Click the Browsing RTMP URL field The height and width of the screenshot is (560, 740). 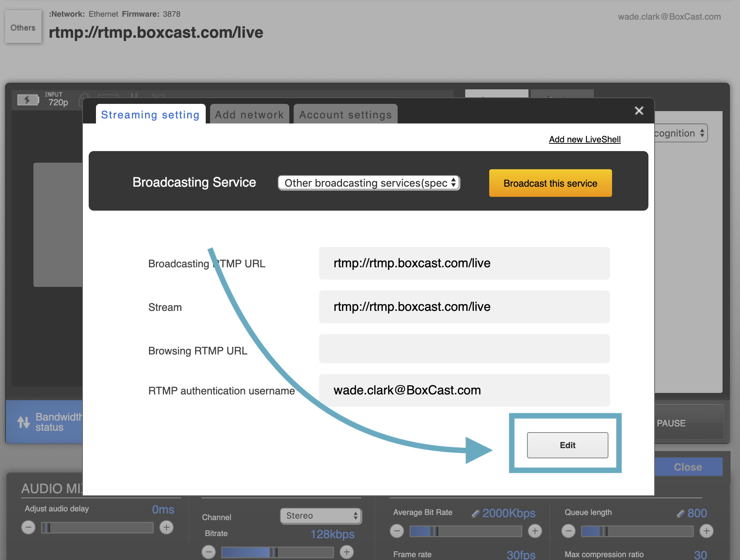[464, 349]
